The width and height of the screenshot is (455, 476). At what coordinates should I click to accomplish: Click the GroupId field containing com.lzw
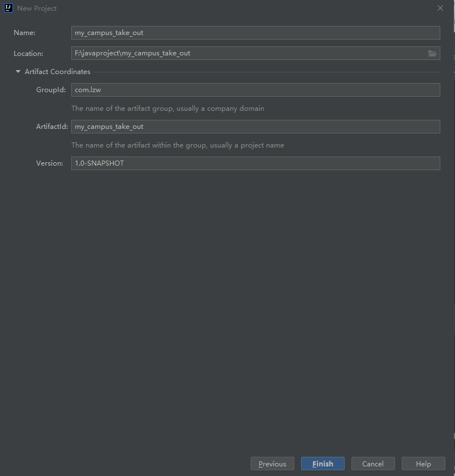tap(255, 90)
